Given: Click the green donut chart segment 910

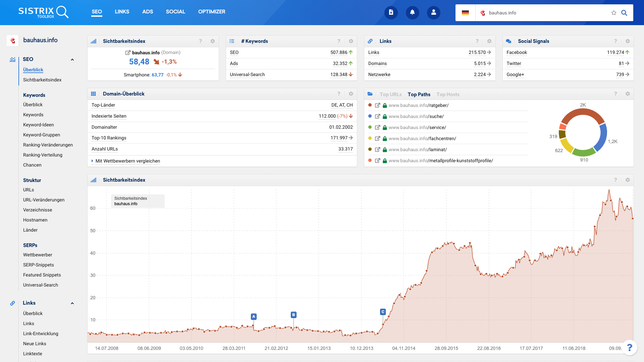Looking at the screenshot, I should click(x=584, y=152).
